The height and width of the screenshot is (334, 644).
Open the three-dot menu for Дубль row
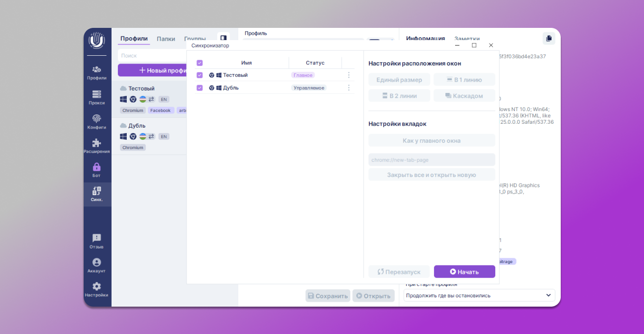349,88
